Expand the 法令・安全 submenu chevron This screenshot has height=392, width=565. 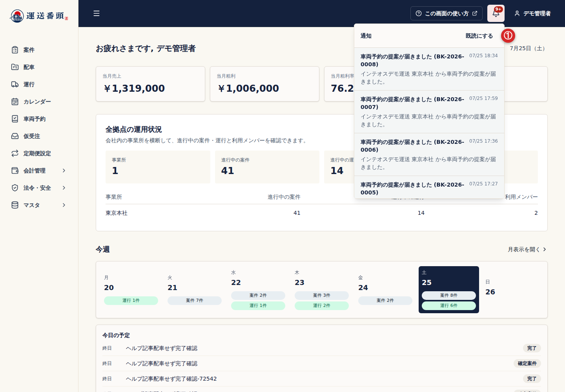(64, 188)
